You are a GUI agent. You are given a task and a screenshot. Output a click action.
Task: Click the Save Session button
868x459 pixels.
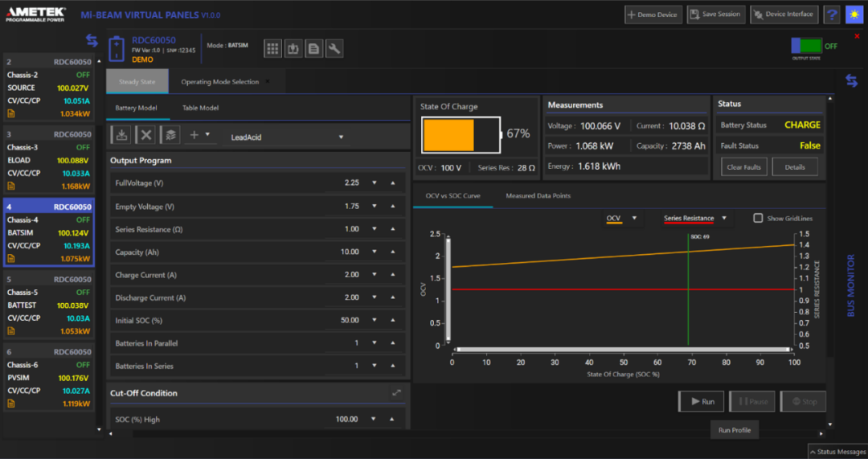pyautogui.click(x=716, y=15)
